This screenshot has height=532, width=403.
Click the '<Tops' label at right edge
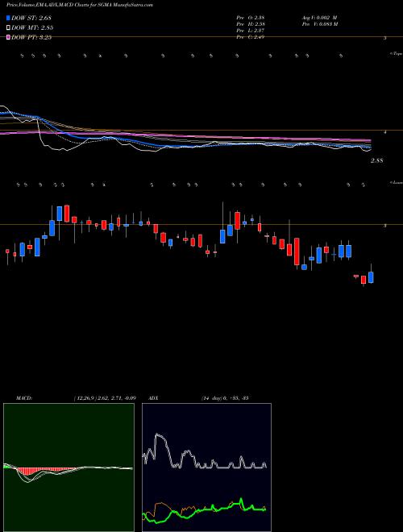[397, 54]
